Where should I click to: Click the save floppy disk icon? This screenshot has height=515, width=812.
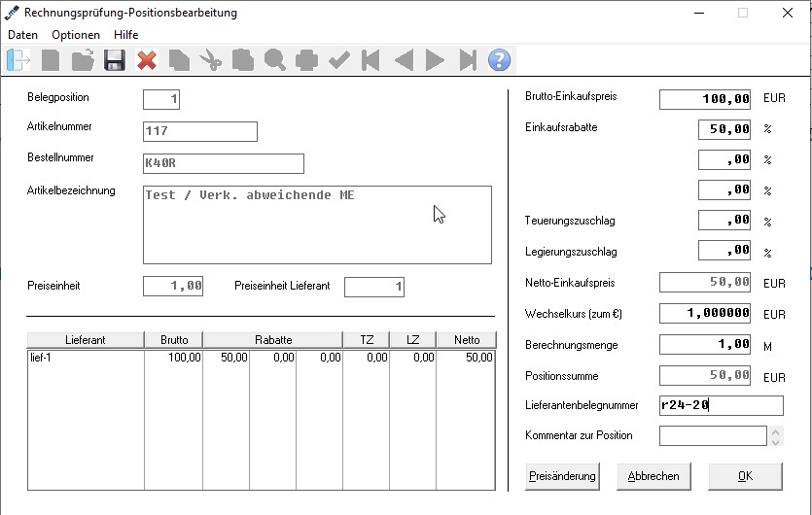coord(115,60)
